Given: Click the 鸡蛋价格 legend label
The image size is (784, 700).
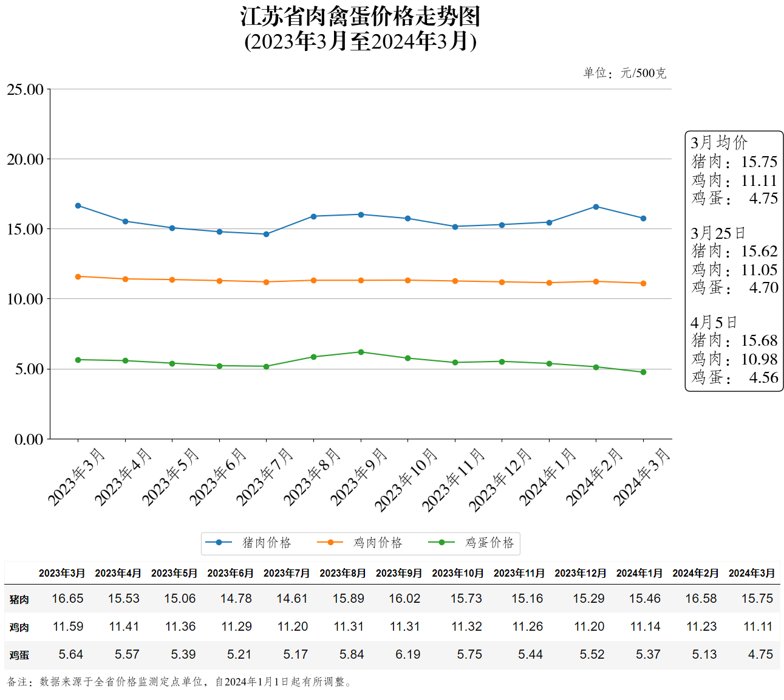Looking at the screenshot, I should (x=489, y=543).
